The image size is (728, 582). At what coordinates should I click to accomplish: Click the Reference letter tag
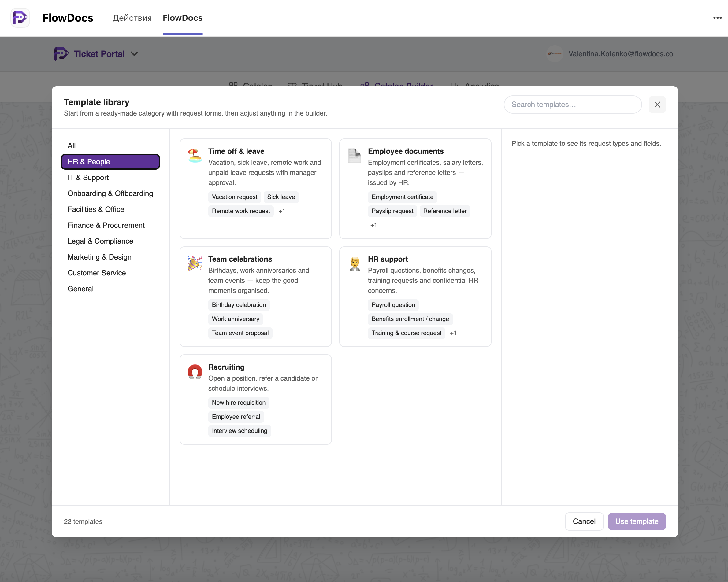[x=445, y=211]
